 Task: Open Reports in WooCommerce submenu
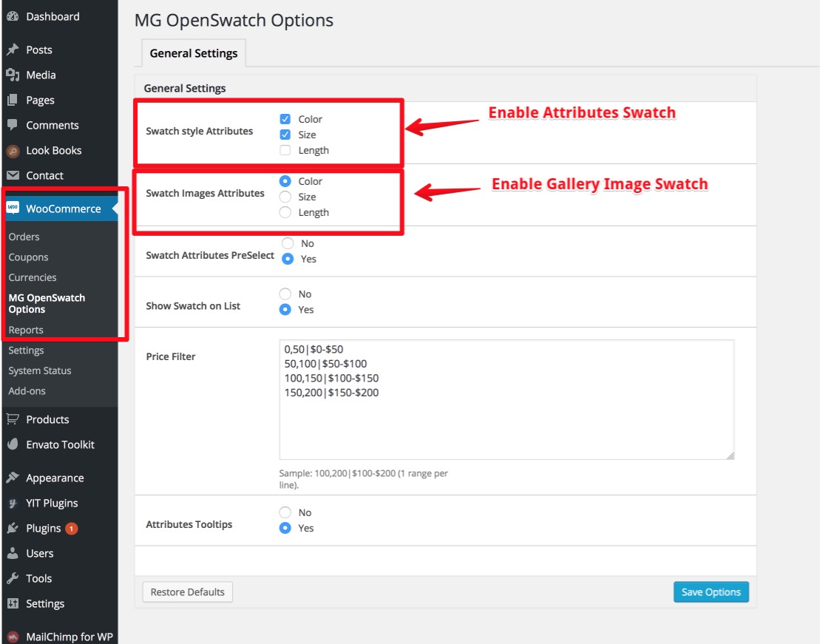click(x=26, y=330)
